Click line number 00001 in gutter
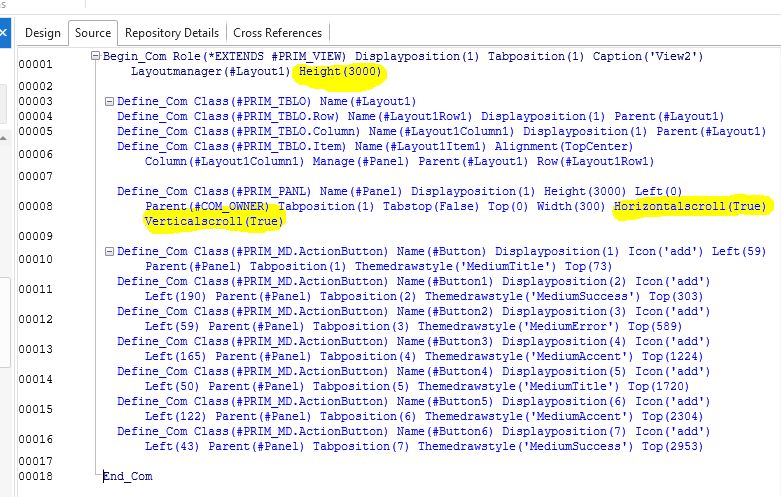 (35, 64)
